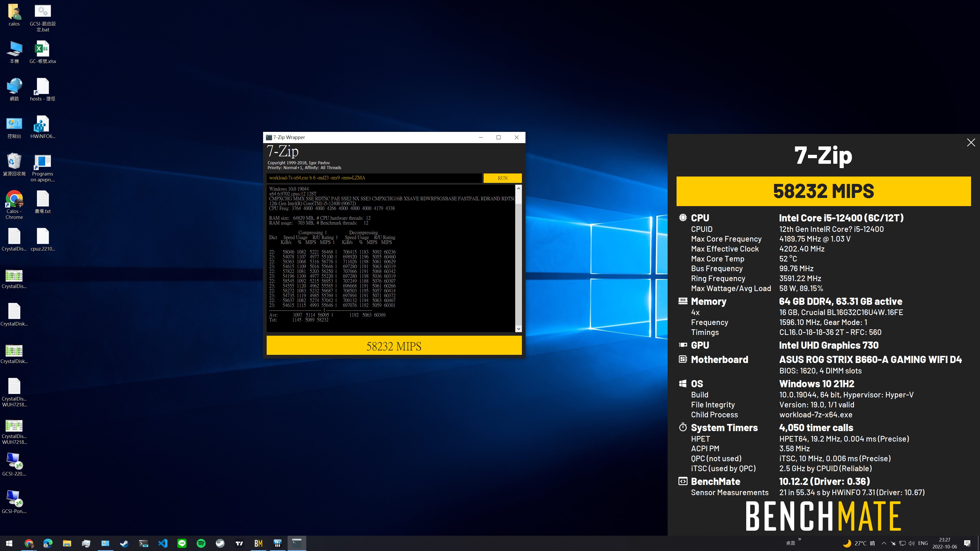Select the Calos - Chrome desktop shortcut
Image resolution: width=980 pixels, height=551 pixels.
point(14,205)
